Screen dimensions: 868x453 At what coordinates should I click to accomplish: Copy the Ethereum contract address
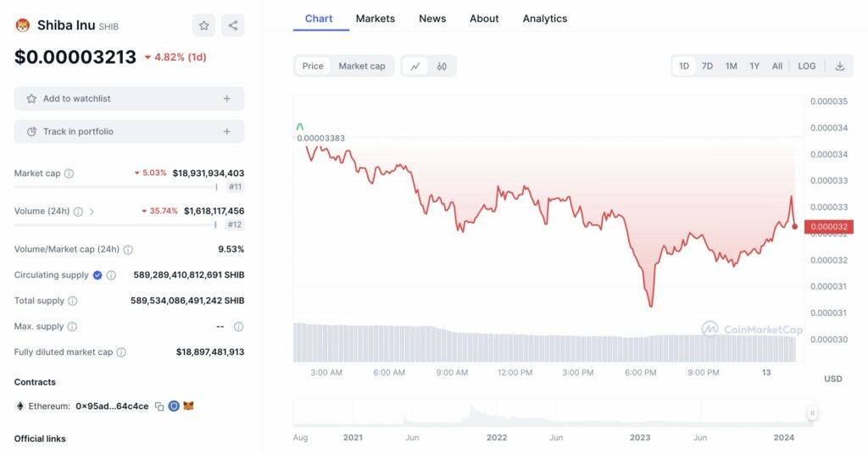pos(159,406)
